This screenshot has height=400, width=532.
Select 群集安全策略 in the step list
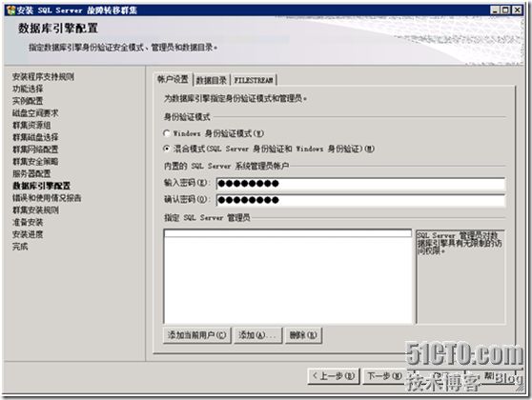(x=35, y=162)
